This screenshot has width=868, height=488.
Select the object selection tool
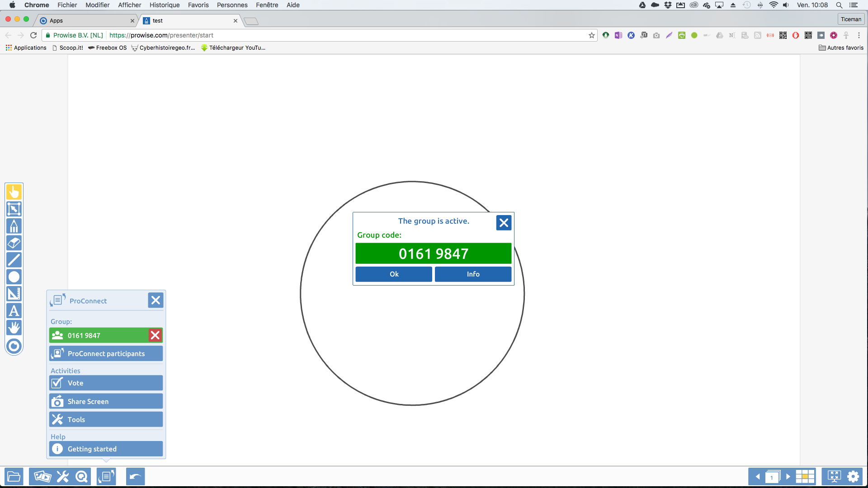pos(14,209)
